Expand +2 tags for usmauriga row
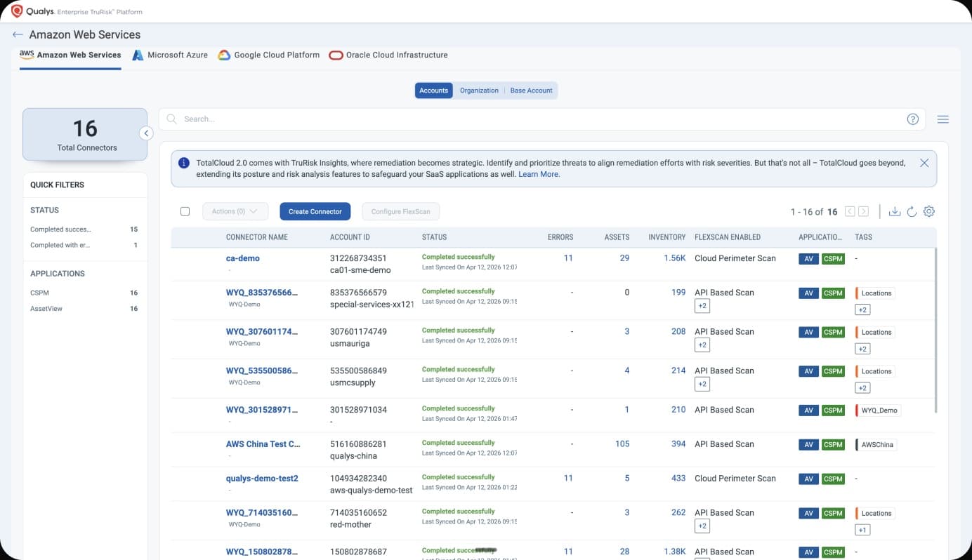 (862, 349)
